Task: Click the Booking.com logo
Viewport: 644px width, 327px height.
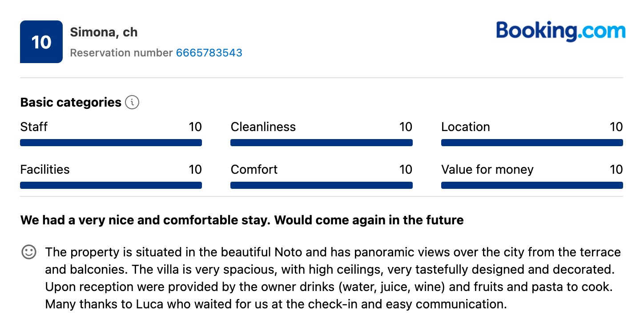Action: (x=561, y=31)
